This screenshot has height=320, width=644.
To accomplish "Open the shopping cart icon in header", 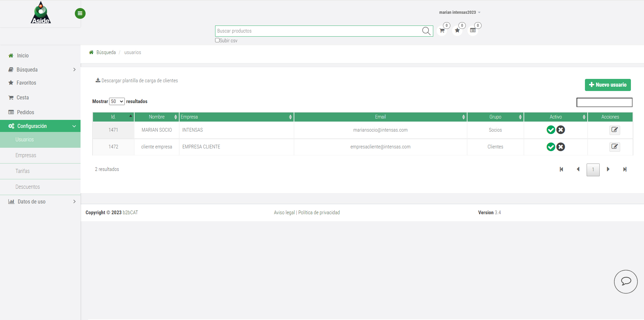I will pyautogui.click(x=442, y=31).
